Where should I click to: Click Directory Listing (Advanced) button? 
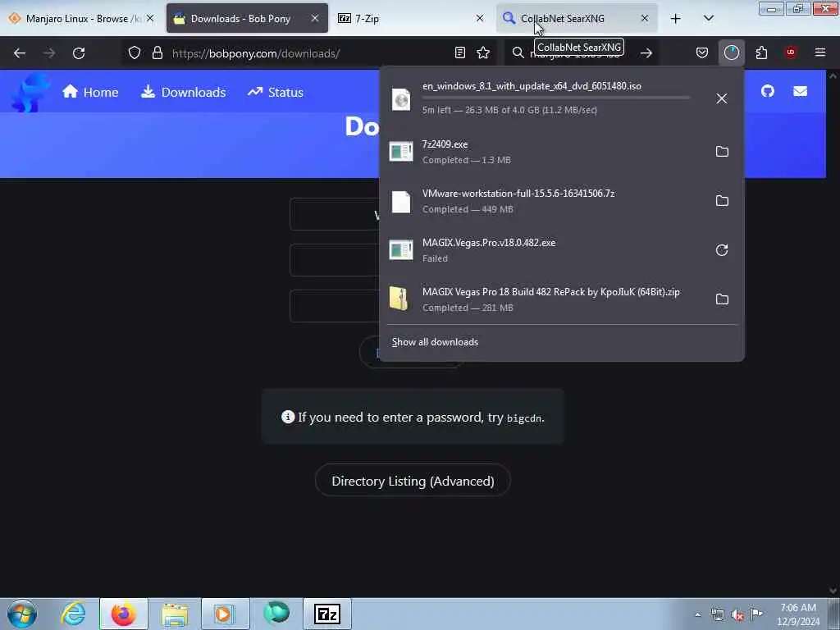coord(413,481)
